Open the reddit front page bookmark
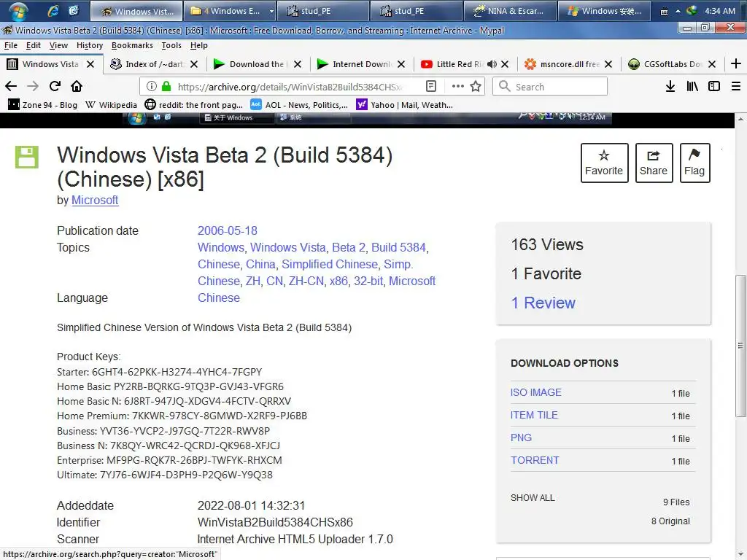 [x=194, y=105]
